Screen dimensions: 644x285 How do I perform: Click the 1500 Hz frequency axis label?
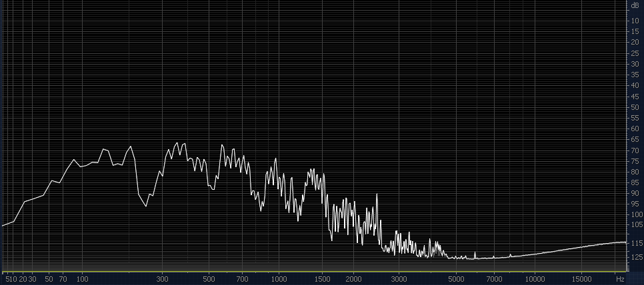(x=321, y=278)
